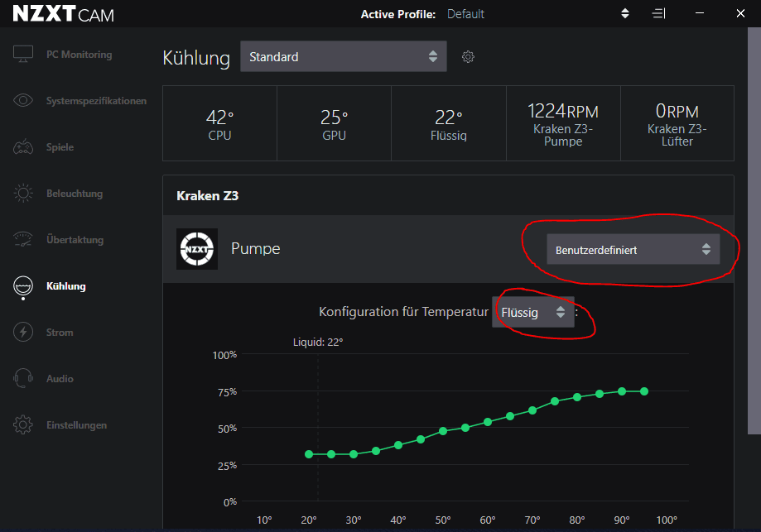Open the Spiele section

click(x=60, y=147)
